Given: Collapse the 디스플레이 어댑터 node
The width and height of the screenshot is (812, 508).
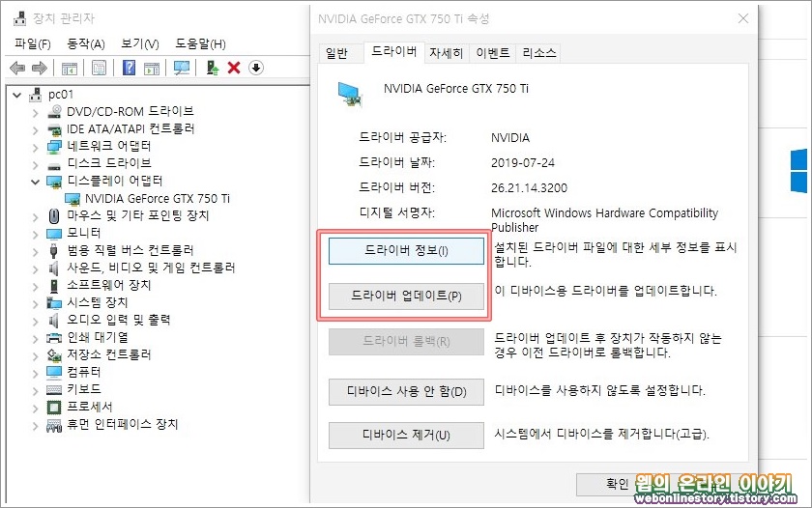Looking at the screenshot, I should coord(35,182).
